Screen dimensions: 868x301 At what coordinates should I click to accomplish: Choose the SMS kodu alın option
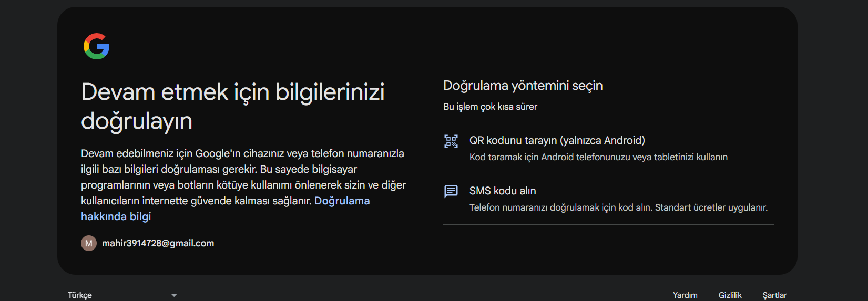pyautogui.click(x=608, y=200)
